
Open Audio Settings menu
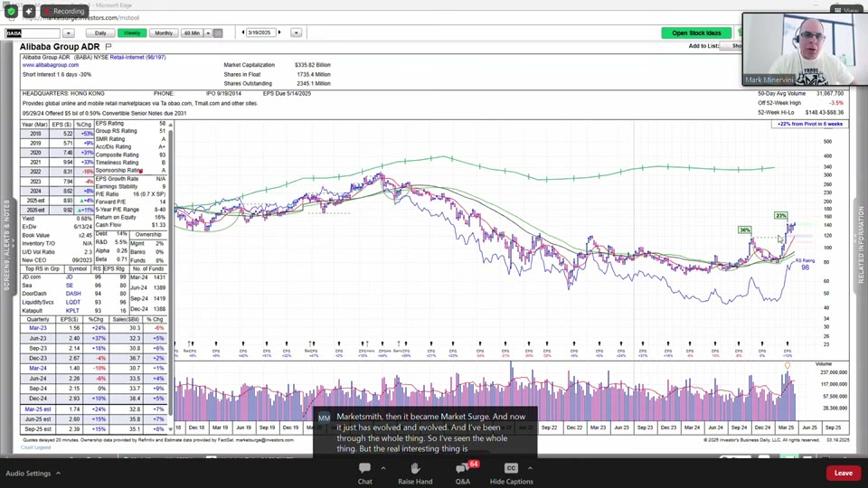[33, 474]
